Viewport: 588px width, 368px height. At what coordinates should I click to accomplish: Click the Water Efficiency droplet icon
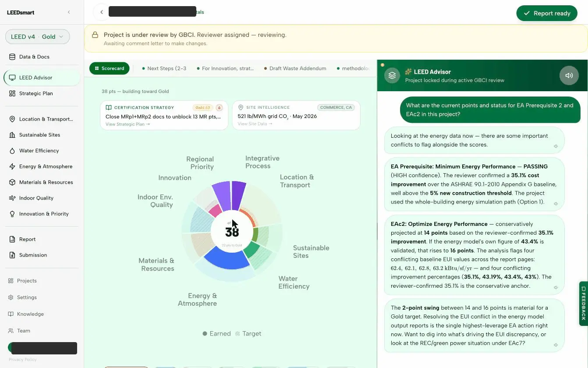tap(12, 150)
